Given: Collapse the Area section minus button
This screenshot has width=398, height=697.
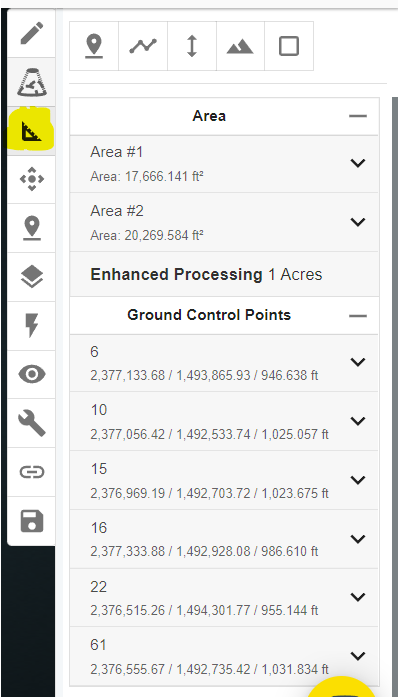Looking at the screenshot, I should (x=358, y=116).
